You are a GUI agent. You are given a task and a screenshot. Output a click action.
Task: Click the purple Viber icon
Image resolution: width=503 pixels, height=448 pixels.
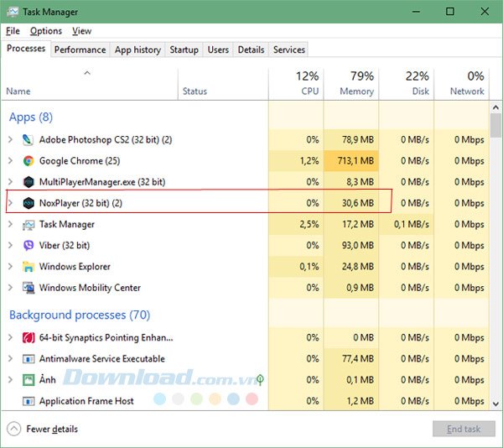[29, 246]
